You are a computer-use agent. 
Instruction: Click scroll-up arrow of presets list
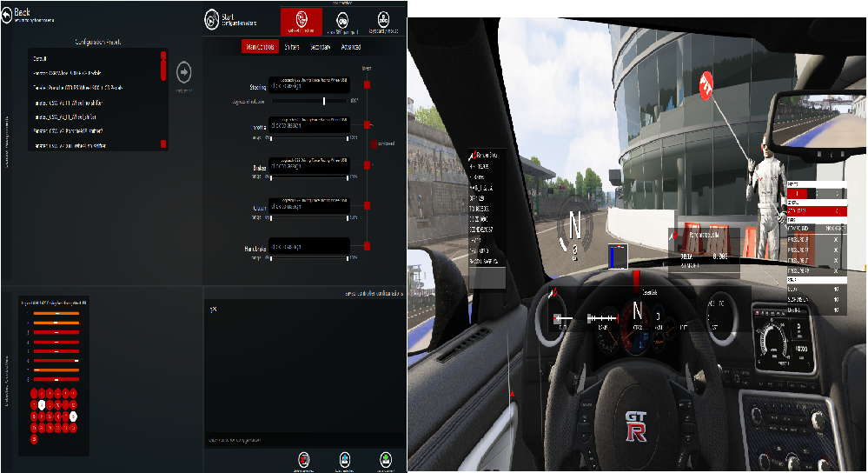(x=163, y=56)
